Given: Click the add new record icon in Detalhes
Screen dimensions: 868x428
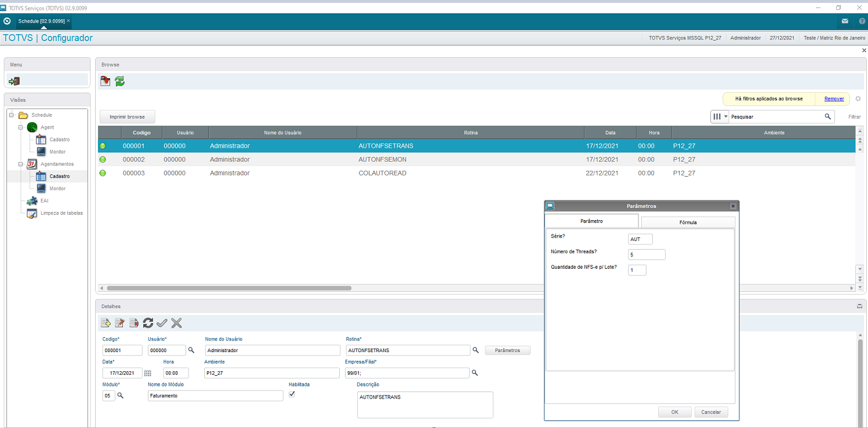Looking at the screenshot, I should click(106, 323).
